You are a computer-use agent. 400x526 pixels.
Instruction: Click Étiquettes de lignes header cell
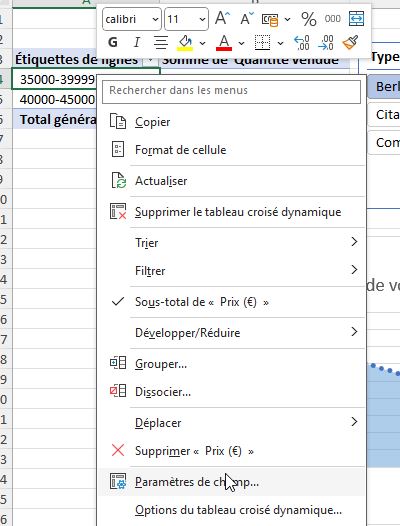[77, 60]
